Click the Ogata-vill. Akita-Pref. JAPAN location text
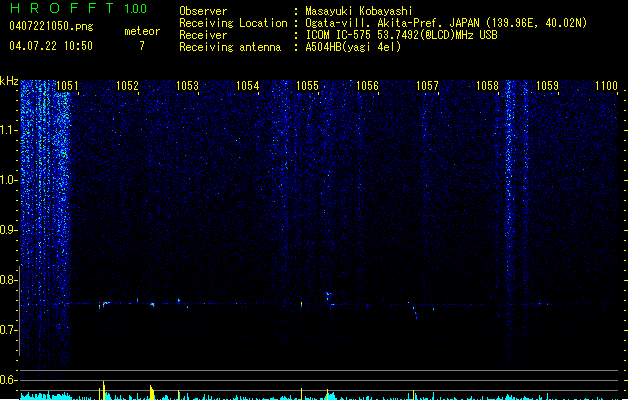Image resolution: width=629 pixels, height=400 pixels. click(x=446, y=23)
